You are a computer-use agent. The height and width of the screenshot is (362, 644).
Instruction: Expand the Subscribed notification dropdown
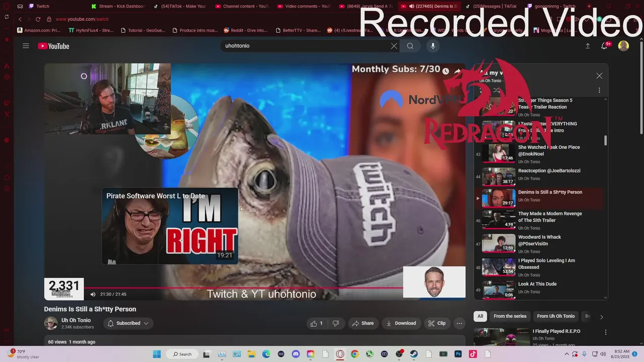(x=128, y=323)
